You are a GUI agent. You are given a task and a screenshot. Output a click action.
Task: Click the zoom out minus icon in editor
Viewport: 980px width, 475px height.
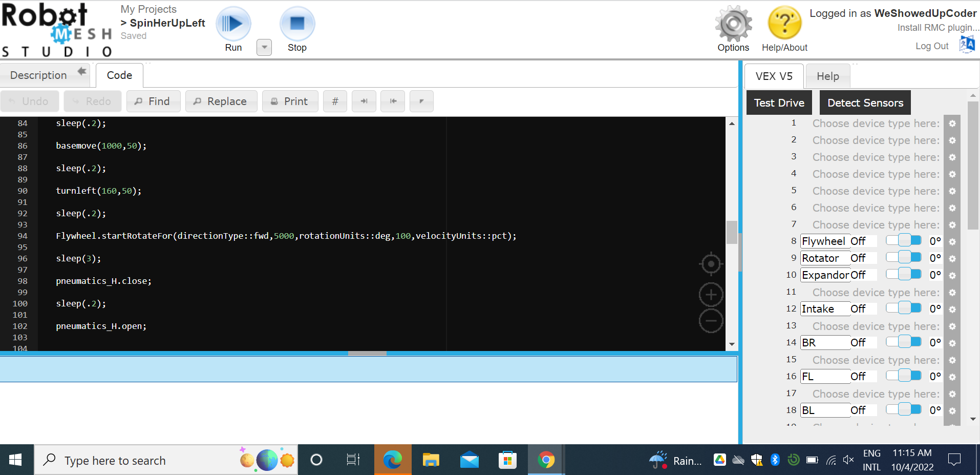(x=711, y=321)
